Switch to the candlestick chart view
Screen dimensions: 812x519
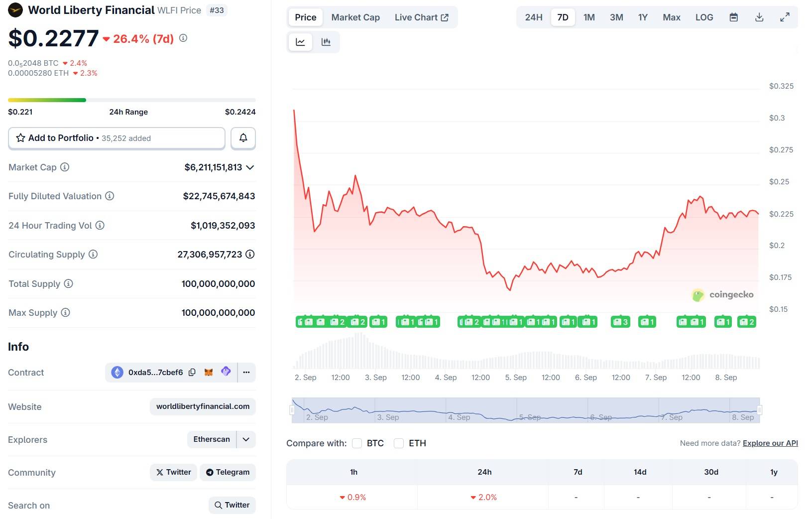(326, 42)
